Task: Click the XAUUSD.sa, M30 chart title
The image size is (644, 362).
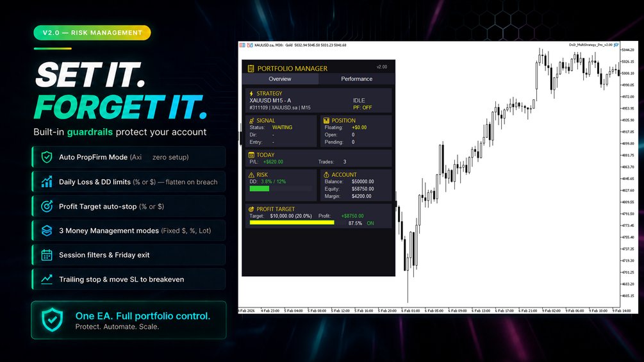Action: point(268,45)
